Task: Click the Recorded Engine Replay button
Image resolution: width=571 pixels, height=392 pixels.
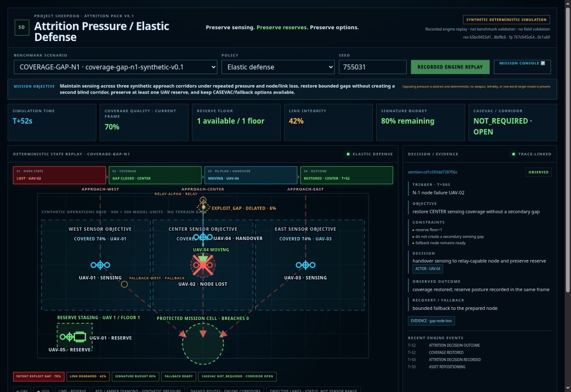Action: click(450, 67)
